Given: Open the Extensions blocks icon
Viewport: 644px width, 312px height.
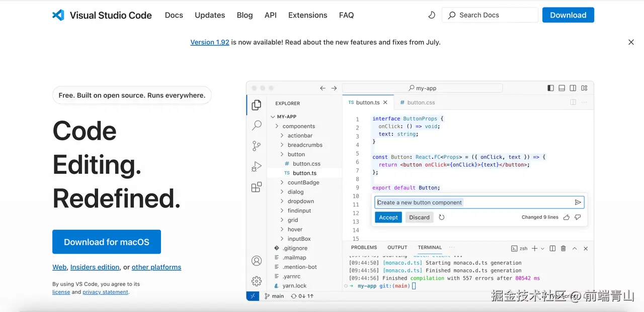Looking at the screenshot, I should (x=257, y=187).
